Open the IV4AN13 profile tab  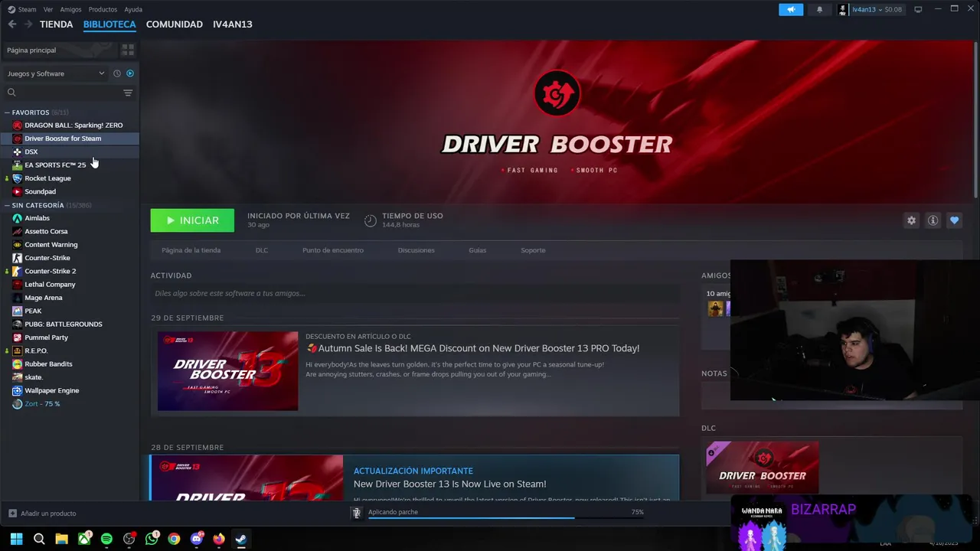tap(233, 24)
